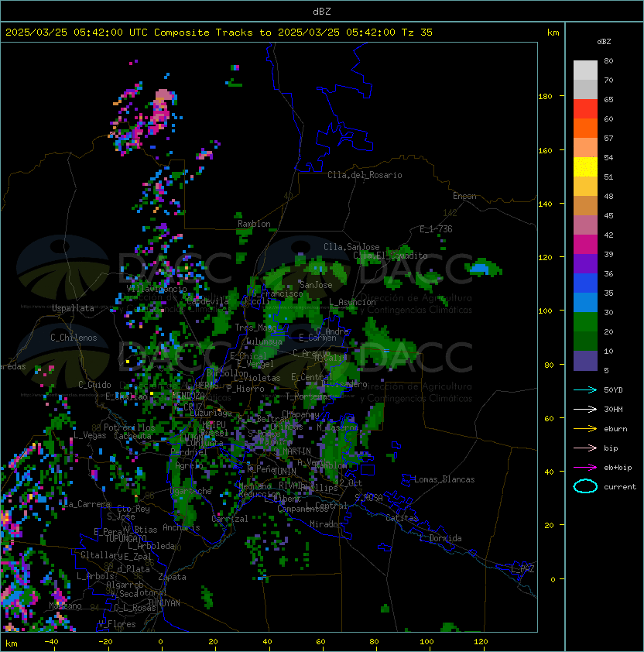The height and width of the screenshot is (652, 644).
Task: Click the 'eb+bip' legend label
Action: coord(618,468)
